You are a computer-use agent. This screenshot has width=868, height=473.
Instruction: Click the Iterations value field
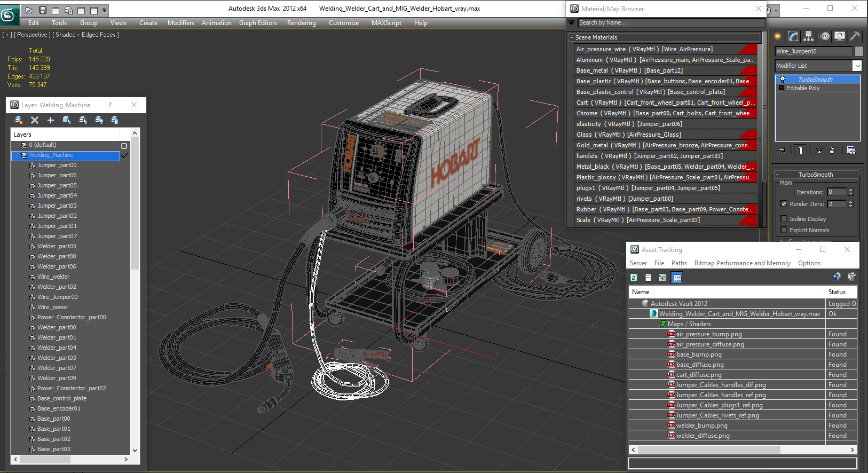click(837, 192)
